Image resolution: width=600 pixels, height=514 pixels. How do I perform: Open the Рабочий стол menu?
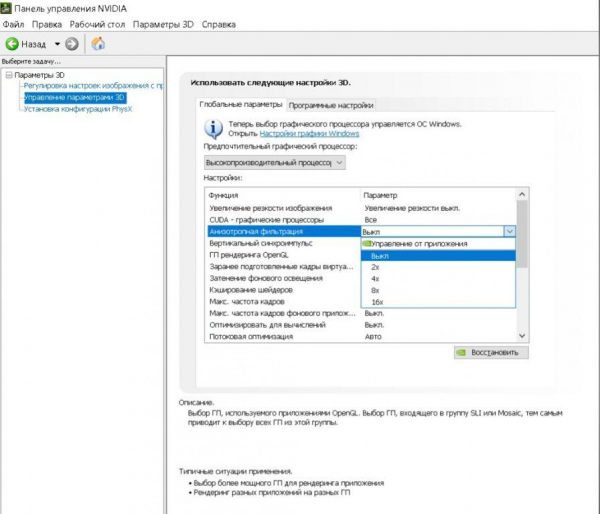(97, 24)
